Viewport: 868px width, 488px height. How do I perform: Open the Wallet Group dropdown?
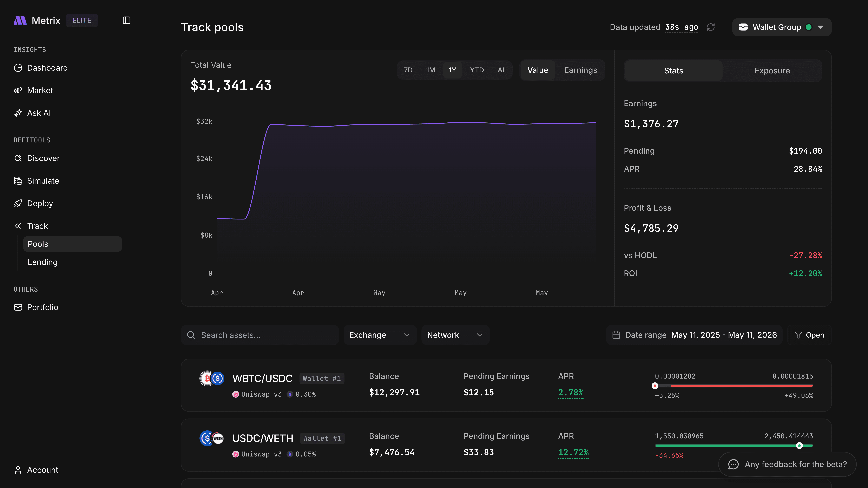pos(782,27)
